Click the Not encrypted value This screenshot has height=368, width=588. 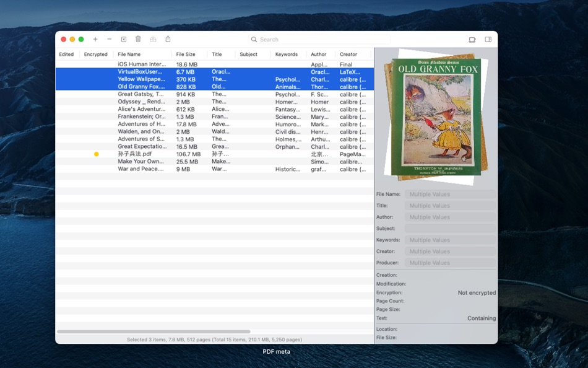(x=477, y=292)
